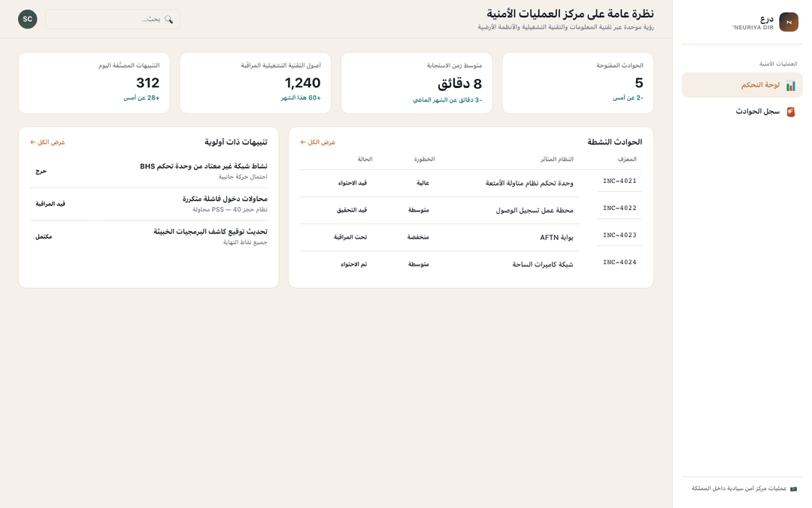The width and height of the screenshot is (812, 508).
Task: Click شبكة كاميرات الساحة system cell
Action: point(543,264)
